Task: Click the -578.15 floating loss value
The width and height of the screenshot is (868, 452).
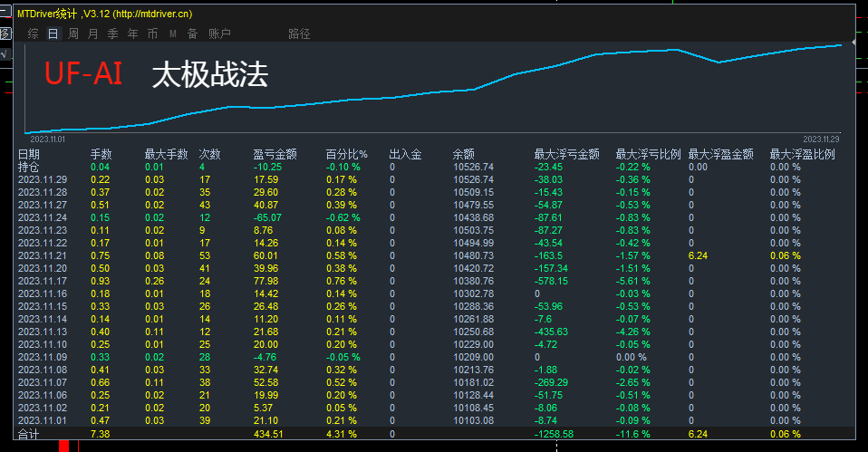Action: (x=552, y=282)
